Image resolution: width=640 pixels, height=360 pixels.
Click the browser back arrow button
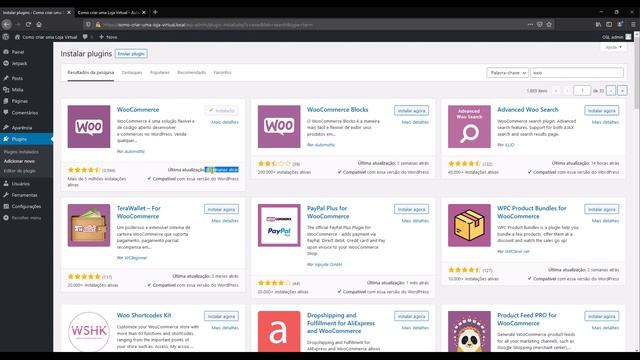[x=7, y=24]
